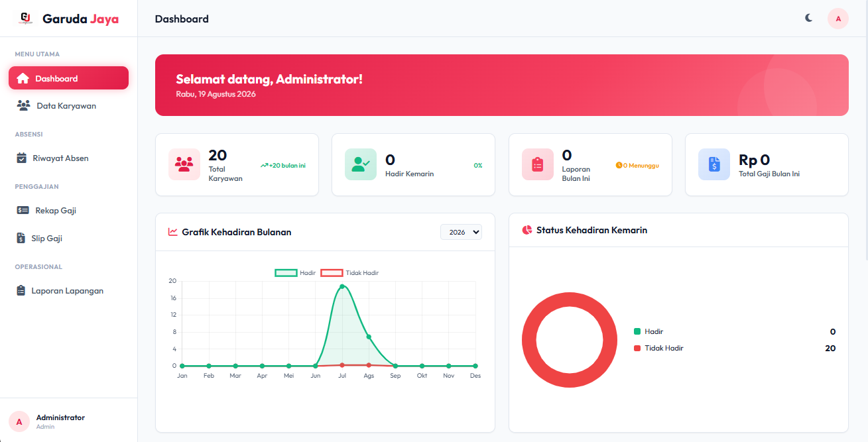The image size is (868, 442).
Task: Navigate to Rekap Gaji menu
Action: (x=68, y=211)
